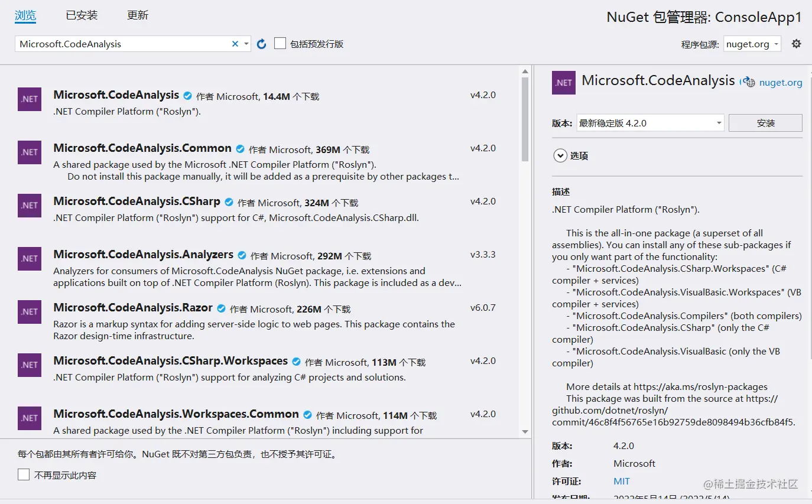Click verified badge beside Microsoft.CodeAnalysis.Workspaces.Common
This screenshot has height=504, width=812.
pyautogui.click(x=307, y=415)
